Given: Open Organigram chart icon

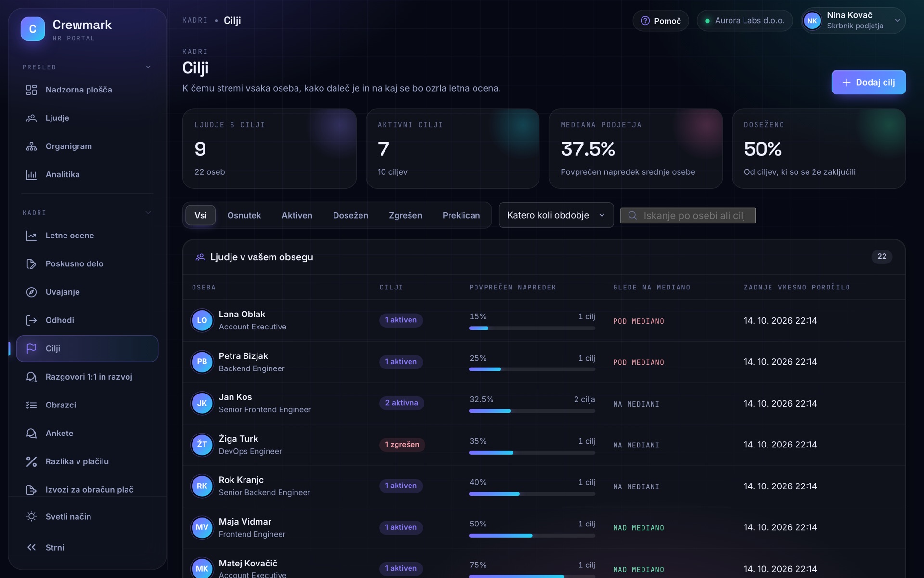Looking at the screenshot, I should tap(31, 146).
